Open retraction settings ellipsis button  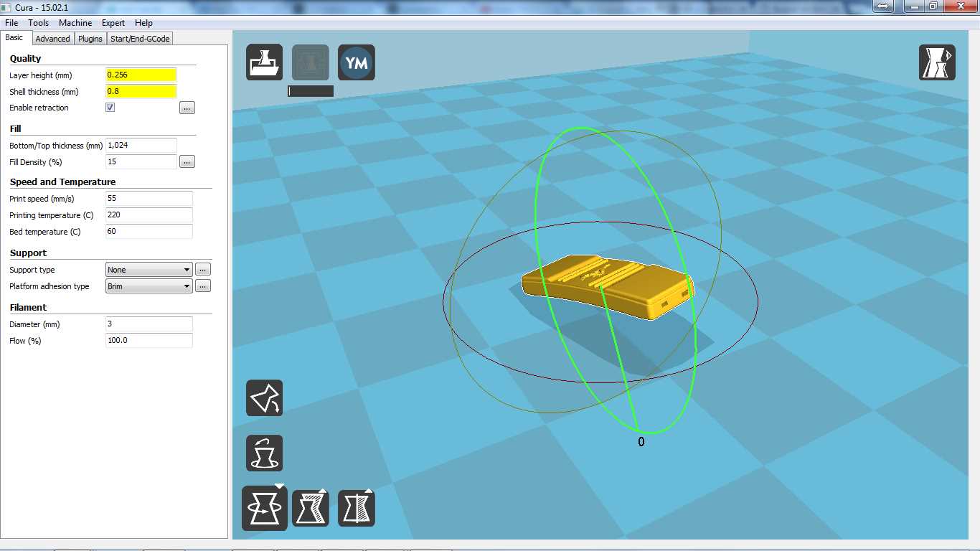click(x=187, y=108)
